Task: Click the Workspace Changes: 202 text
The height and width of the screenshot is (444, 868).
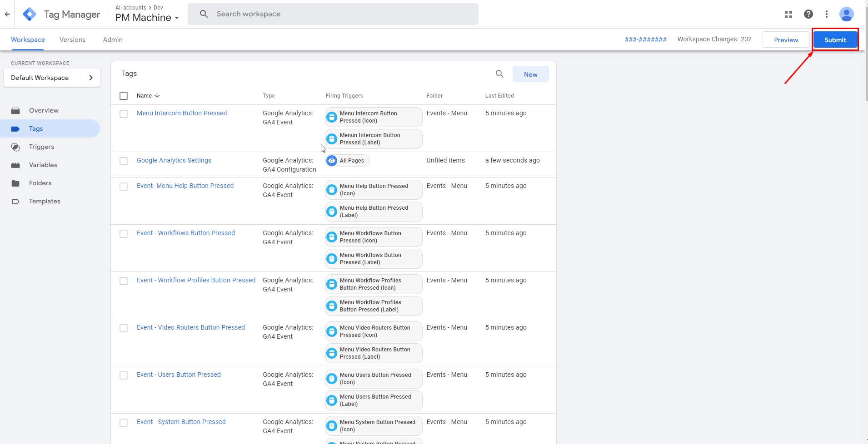Action: 714,39
